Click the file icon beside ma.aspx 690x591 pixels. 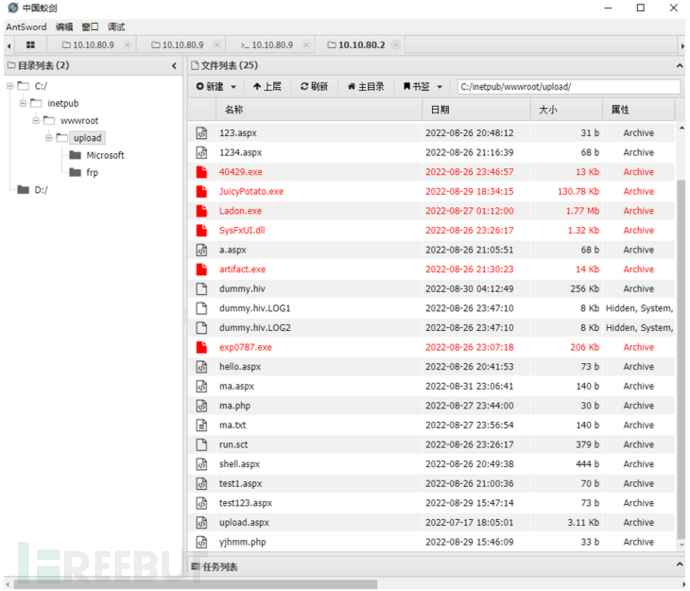tap(202, 386)
